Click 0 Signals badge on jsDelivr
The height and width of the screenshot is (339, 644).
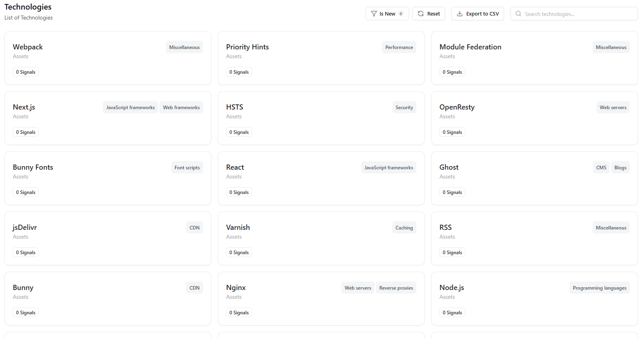(x=26, y=252)
